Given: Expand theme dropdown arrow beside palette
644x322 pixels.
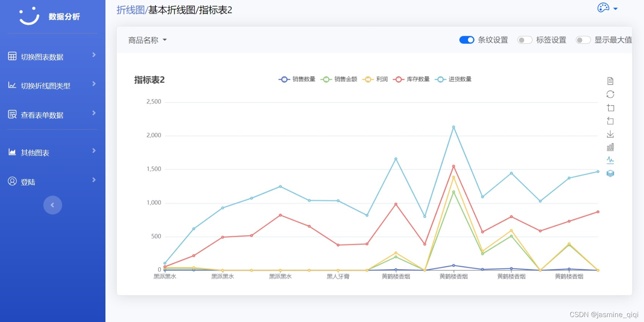Looking at the screenshot, I should [615, 8].
